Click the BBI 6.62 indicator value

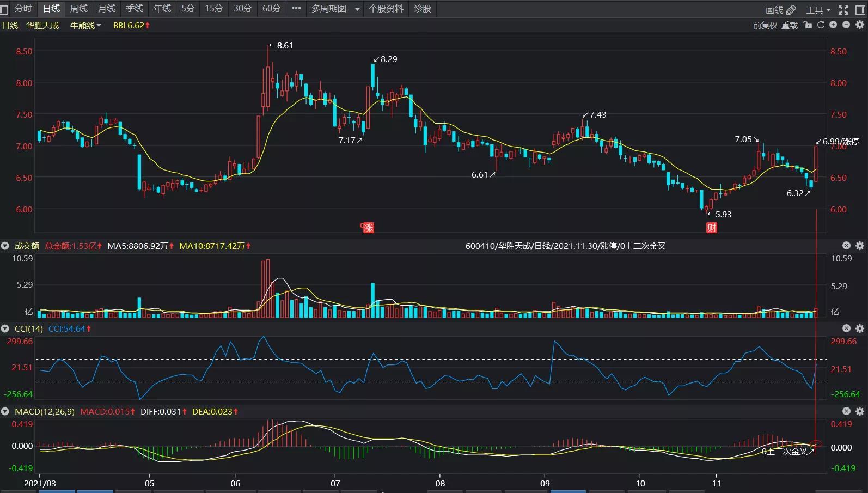coord(131,25)
